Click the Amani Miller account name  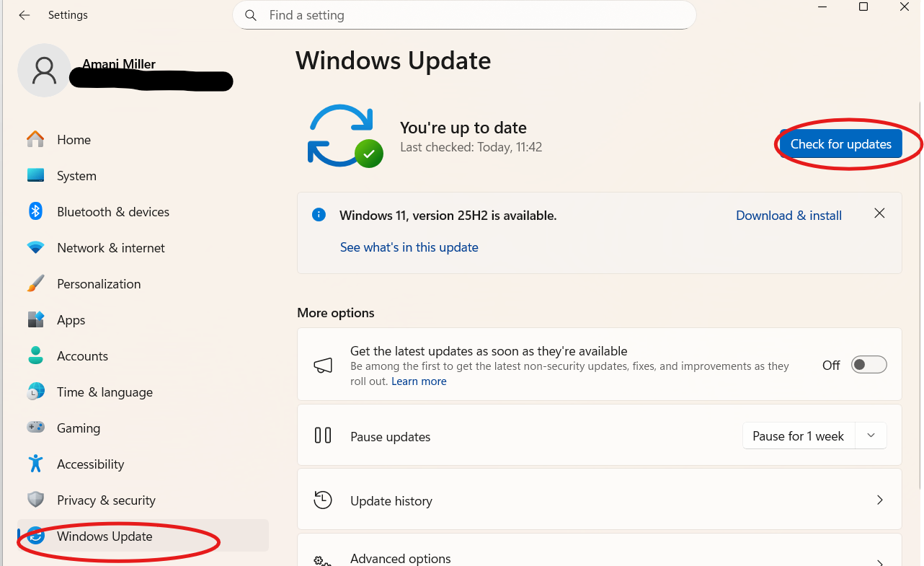pyautogui.click(x=119, y=64)
